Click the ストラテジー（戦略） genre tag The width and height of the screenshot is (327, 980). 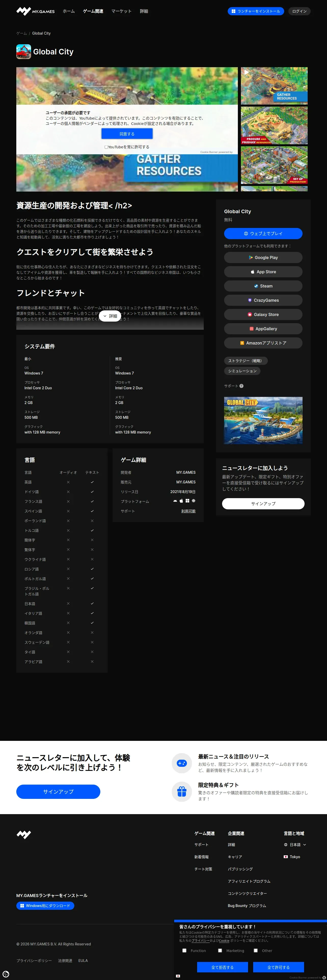pos(246,361)
